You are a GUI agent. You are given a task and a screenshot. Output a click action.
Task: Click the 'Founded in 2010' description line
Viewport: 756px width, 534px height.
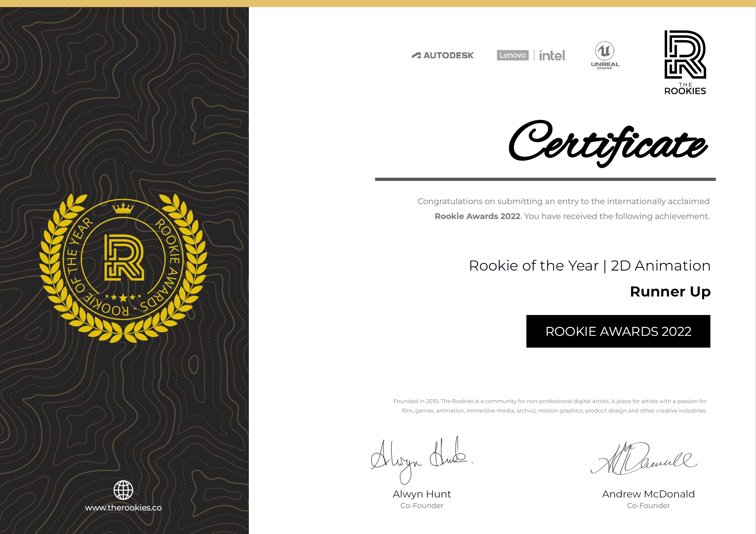pos(550,401)
